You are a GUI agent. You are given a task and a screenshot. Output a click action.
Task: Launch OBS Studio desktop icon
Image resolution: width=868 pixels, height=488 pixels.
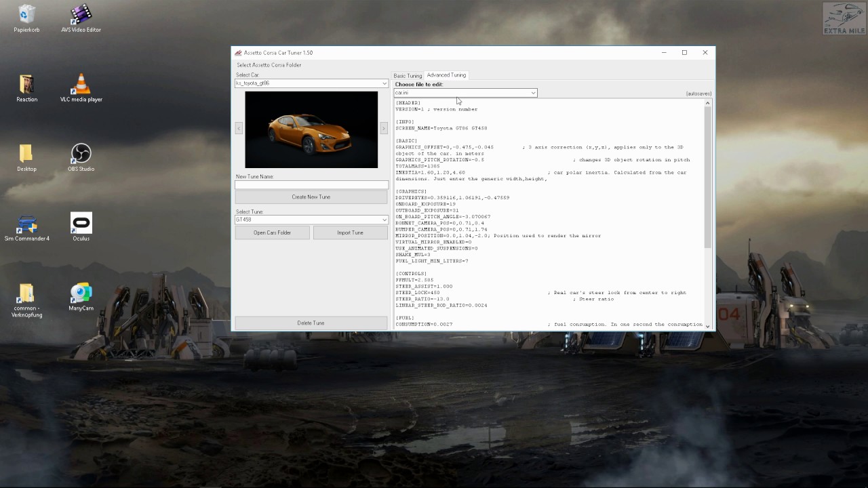click(81, 158)
